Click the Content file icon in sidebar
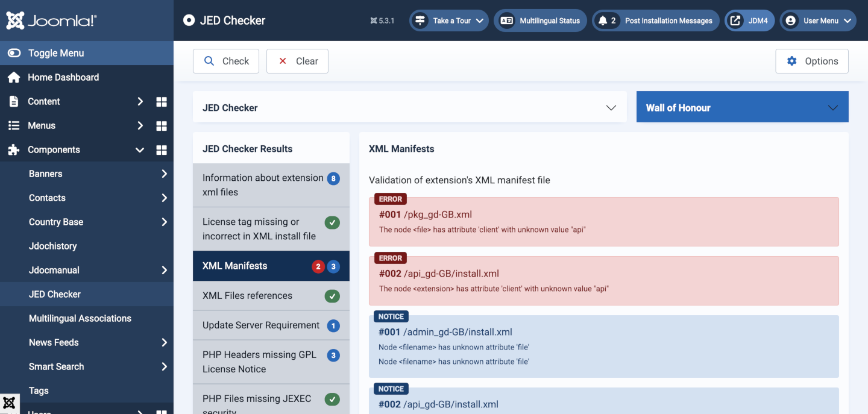Image resolution: width=868 pixels, height=414 pixels. [x=13, y=101]
